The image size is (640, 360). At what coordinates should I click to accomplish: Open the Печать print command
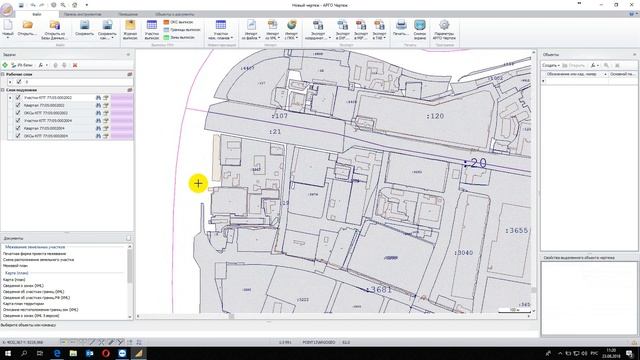click(401, 29)
